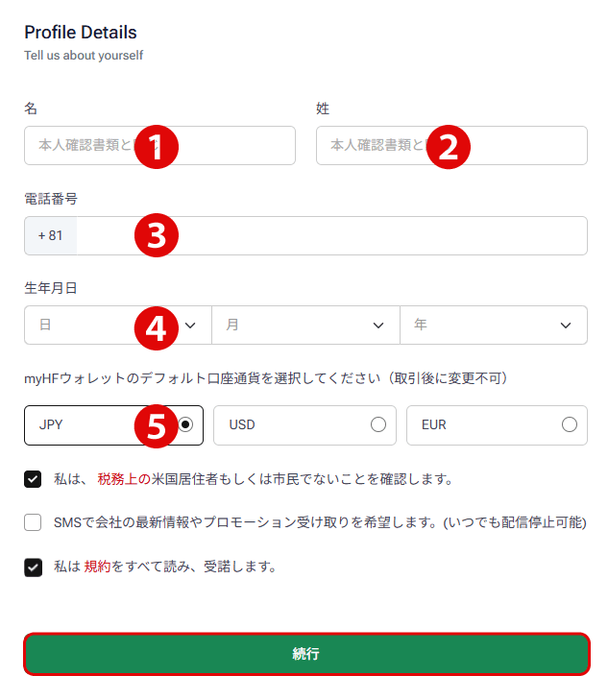Select the EUR currency radio button
608x700 pixels.
click(x=570, y=424)
